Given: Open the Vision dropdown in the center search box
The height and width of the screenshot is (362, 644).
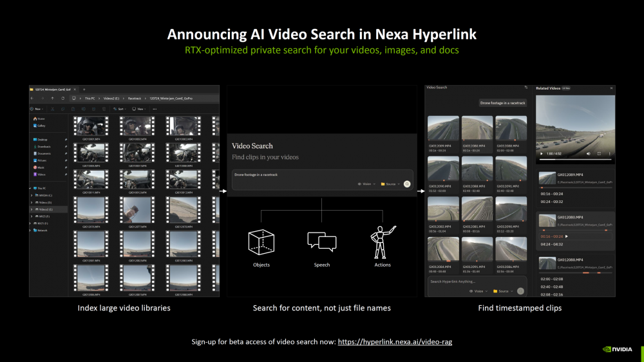Looking at the screenshot, I should pyautogui.click(x=367, y=184).
